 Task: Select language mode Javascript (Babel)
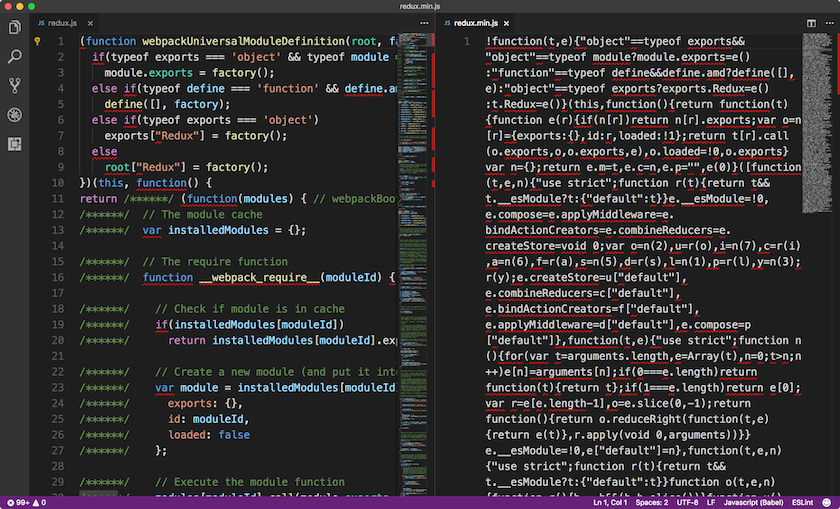tap(753, 503)
